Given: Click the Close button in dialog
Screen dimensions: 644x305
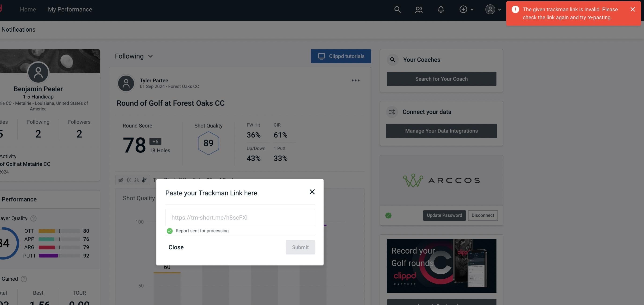Looking at the screenshot, I should 176,247.
